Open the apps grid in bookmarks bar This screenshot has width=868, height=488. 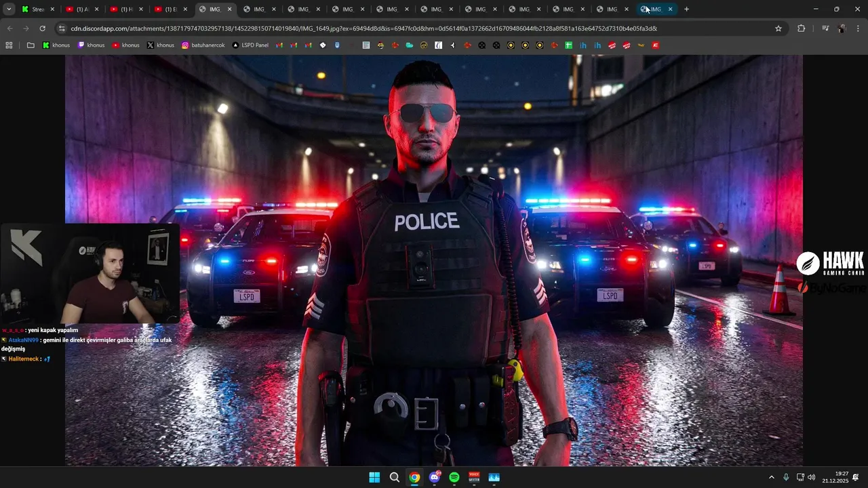[x=9, y=45]
